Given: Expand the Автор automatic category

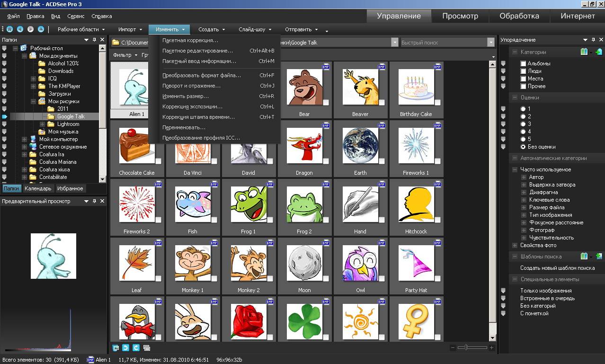Looking at the screenshot, I should pos(524,177).
